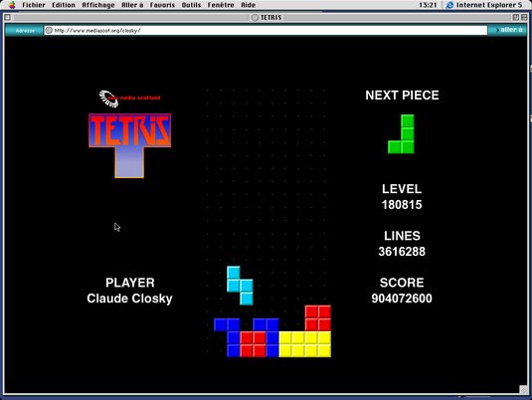532x400 pixels.
Task: Click the SCORE label
Action: click(x=402, y=283)
